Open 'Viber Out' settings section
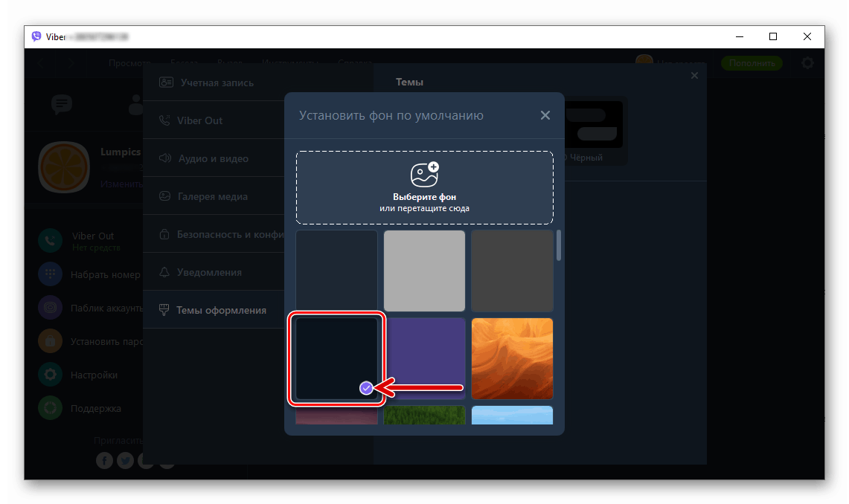This screenshot has width=849, height=504. [x=214, y=120]
